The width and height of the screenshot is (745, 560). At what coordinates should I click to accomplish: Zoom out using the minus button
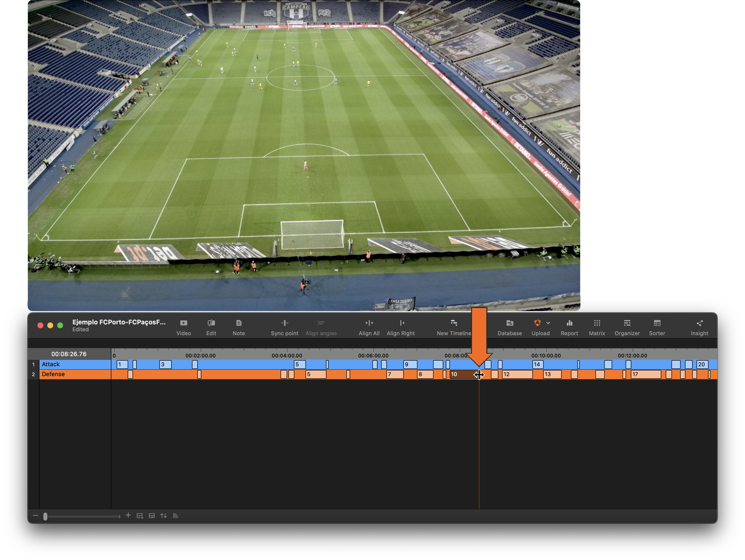click(36, 516)
